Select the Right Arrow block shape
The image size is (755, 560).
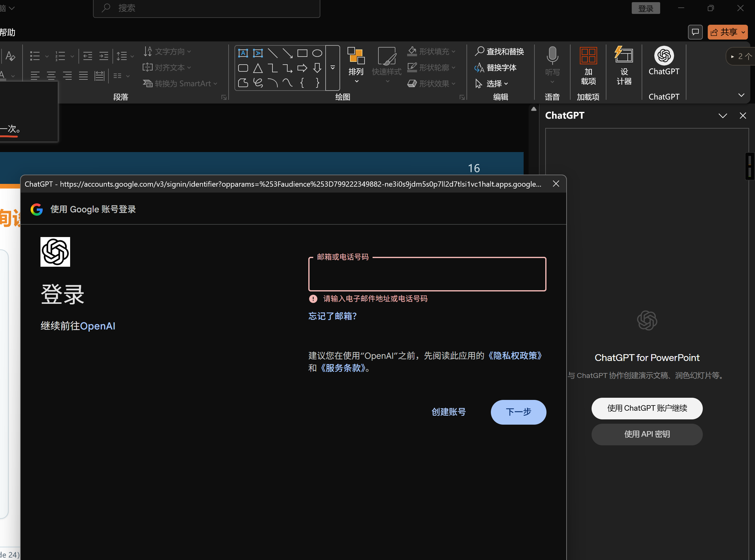[x=302, y=68]
